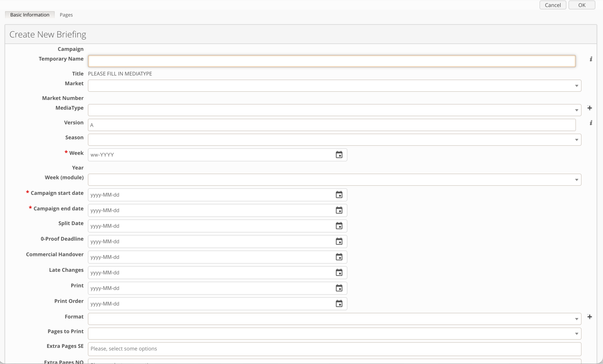Click info icon beside Temporary Name
The height and width of the screenshot is (364, 603).
[591, 59]
